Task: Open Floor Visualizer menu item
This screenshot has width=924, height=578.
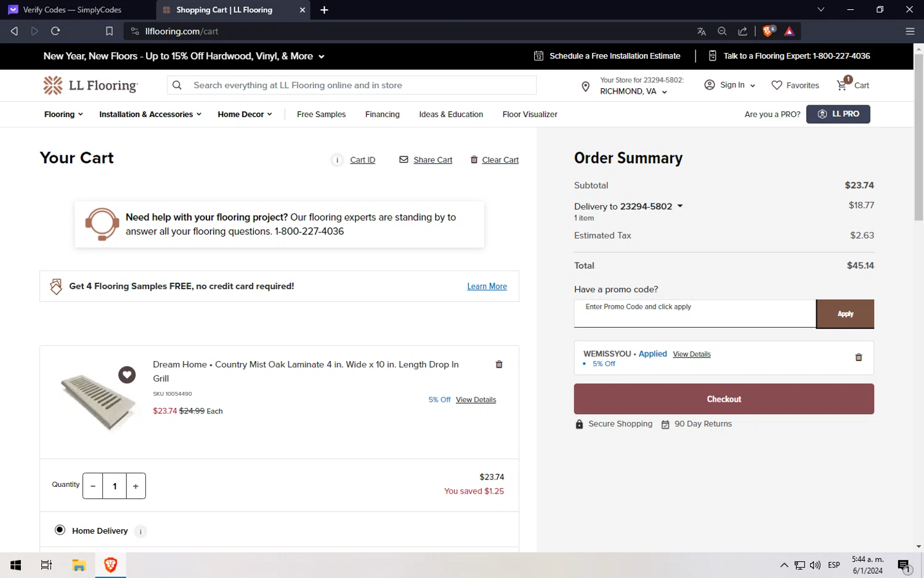Action: 530,115
